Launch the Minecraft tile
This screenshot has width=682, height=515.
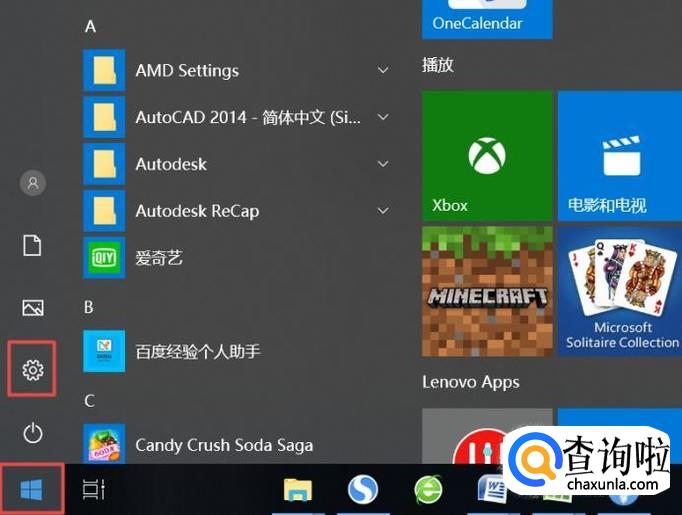(487, 291)
